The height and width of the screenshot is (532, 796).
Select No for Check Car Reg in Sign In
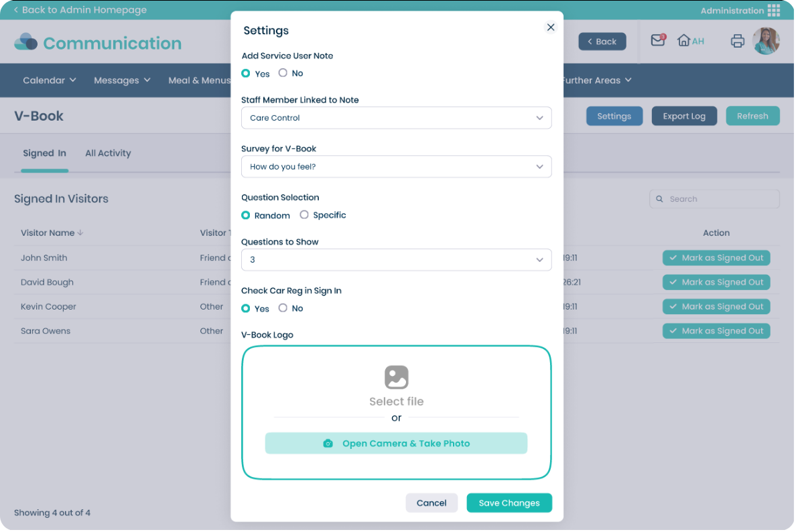283,308
